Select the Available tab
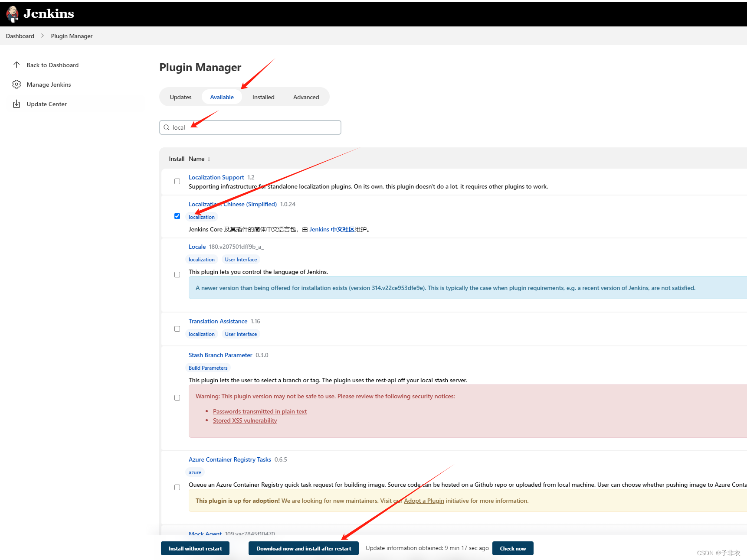This screenshot has height=560, width=747. click(x=222, y=97)
